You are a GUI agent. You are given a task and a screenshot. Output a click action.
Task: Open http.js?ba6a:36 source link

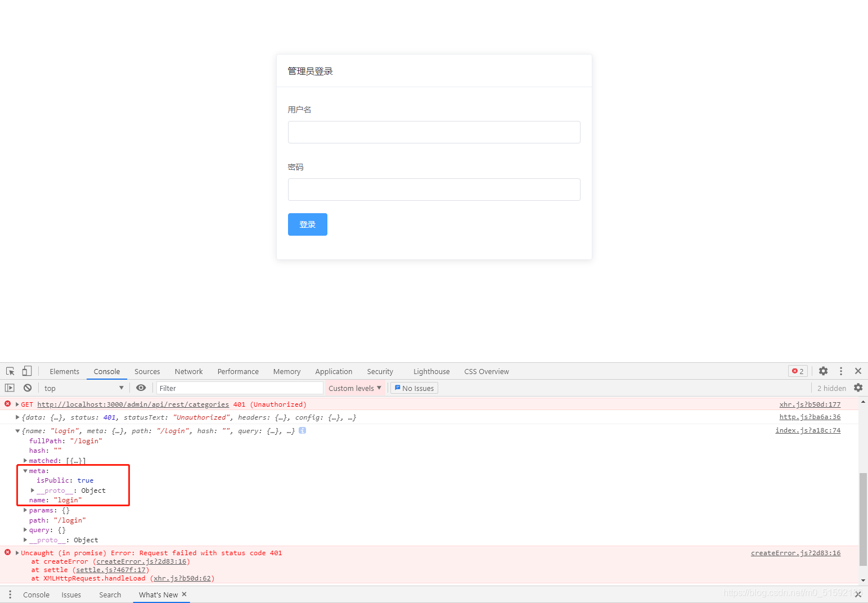pyautogui.click(x=810, y=417)
